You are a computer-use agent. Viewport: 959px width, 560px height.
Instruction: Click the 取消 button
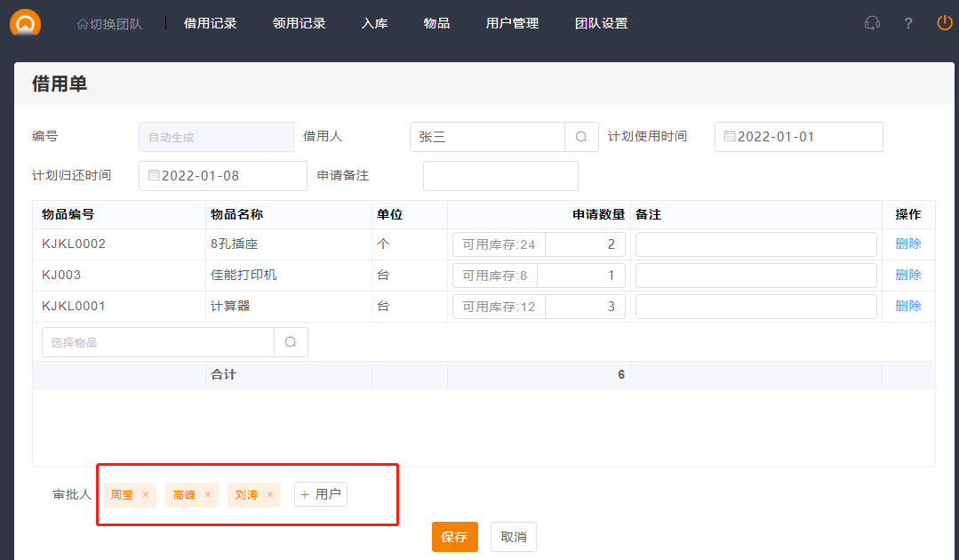tap(513, 537)
